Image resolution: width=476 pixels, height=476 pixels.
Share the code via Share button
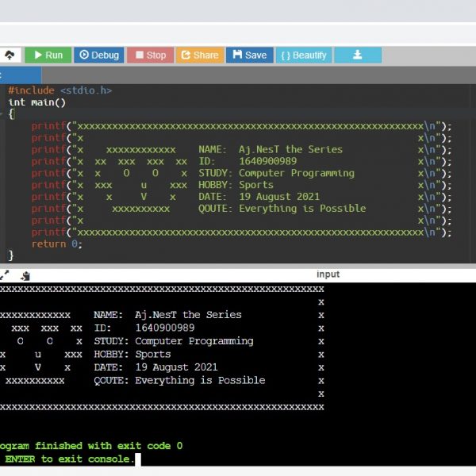199,55
